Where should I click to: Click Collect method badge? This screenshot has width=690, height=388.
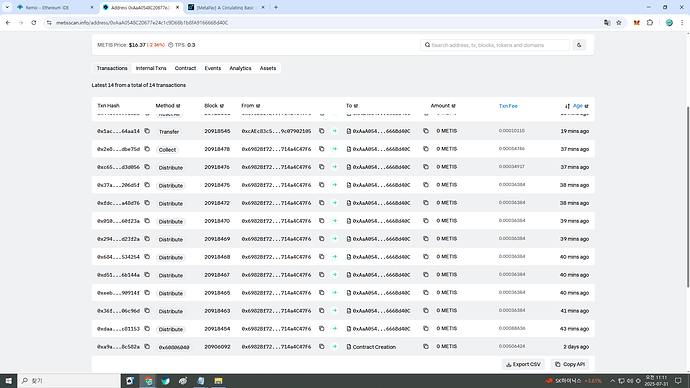pyautogui.click(x=167, y=150)
